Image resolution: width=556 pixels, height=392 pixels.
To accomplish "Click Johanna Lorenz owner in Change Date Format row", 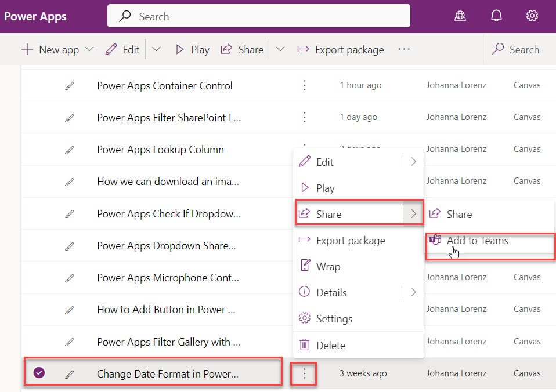I will tap(456, 373).
